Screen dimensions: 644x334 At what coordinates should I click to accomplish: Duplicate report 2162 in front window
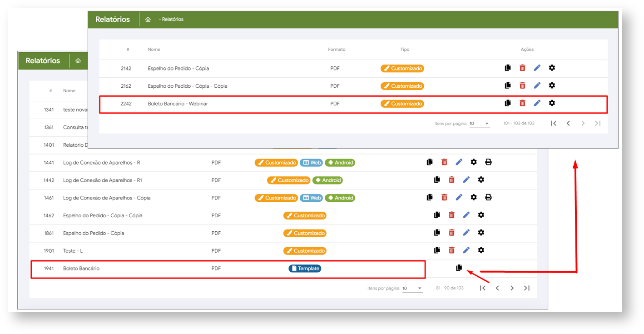[508, 85]
